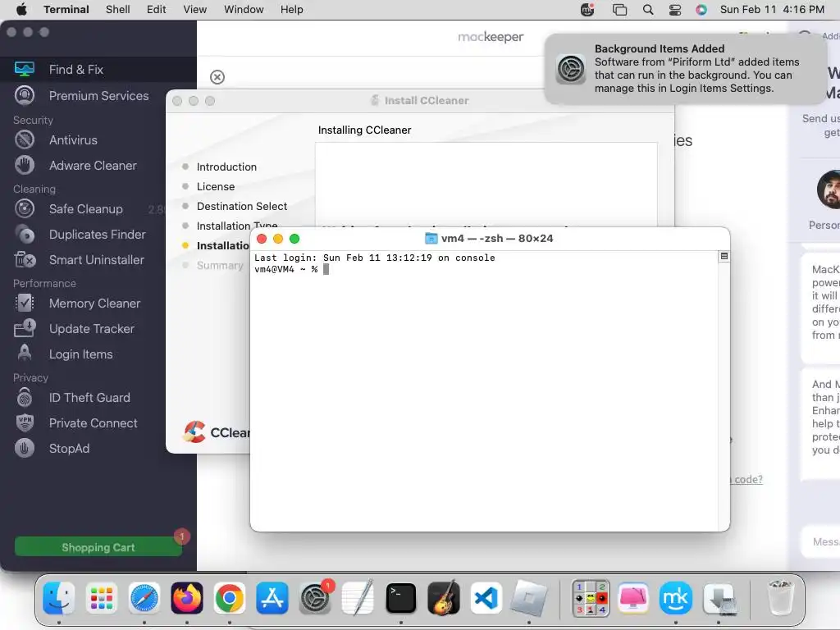Open Control Center in menu bar
Viewport: 840px width, 630px height.
tap(675, 10)
